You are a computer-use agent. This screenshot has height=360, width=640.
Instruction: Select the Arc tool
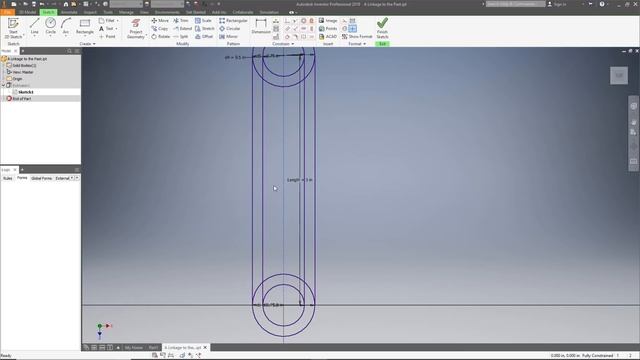tap(66, 27)
